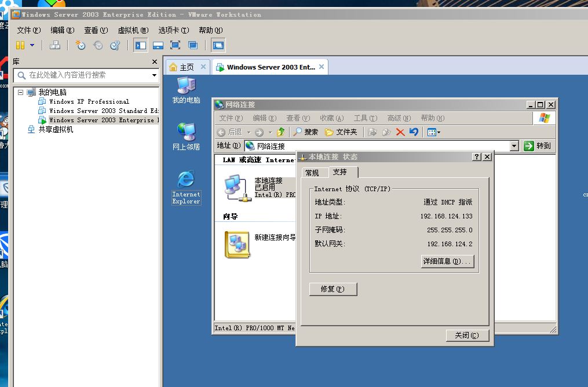The height and width of the screenshot is (387, 588).
Task: Open 文件(F) menu in 网络连接 window
Action: (231, 118)
